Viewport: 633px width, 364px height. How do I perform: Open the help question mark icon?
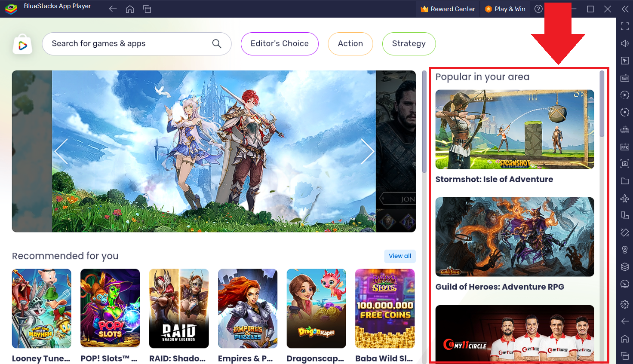[538, 9]
